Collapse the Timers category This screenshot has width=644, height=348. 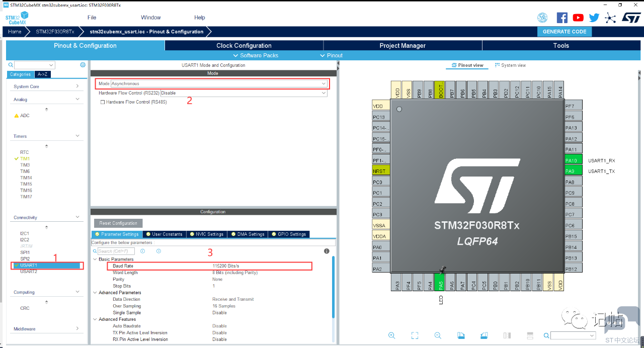pos(77,136)
